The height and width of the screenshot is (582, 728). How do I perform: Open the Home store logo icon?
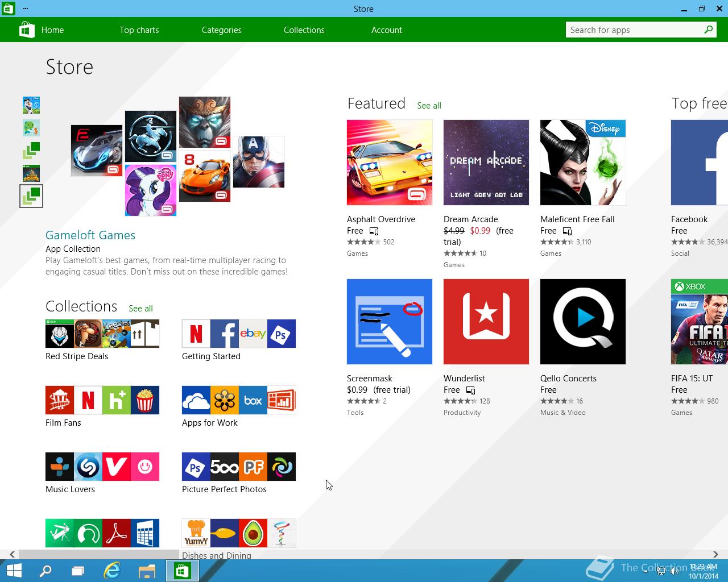(27, 30)
